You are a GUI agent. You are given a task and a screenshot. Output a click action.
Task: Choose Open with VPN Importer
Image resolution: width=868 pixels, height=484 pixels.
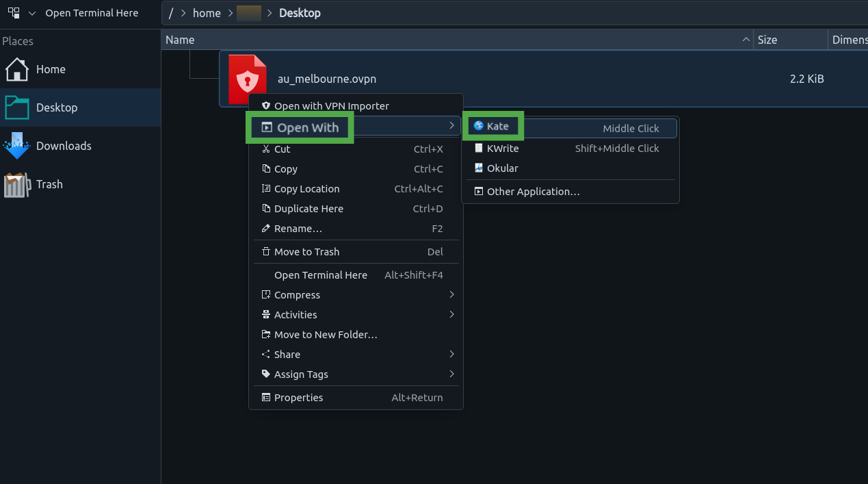[356, 106]
